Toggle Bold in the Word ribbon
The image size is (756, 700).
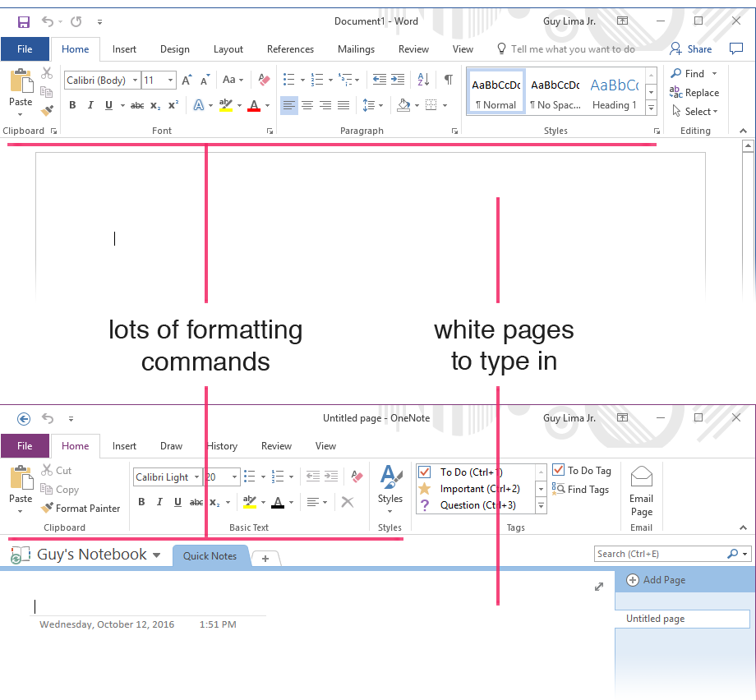pos(72,105)
